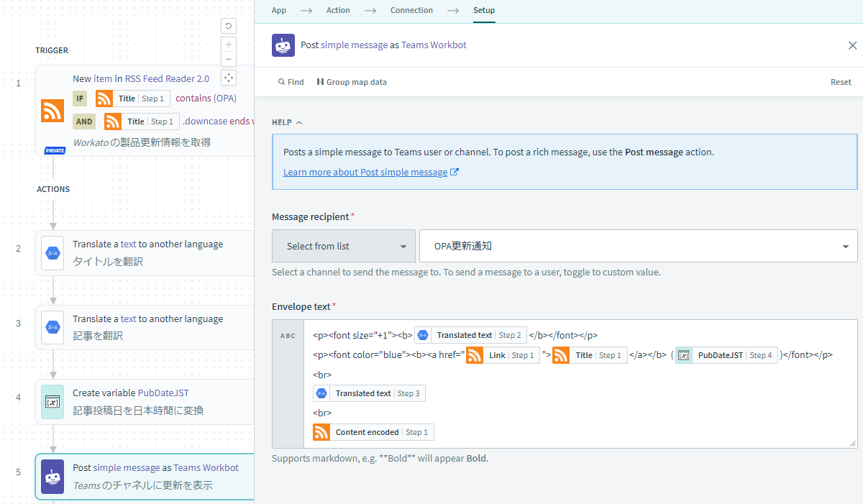This screenshot has height=504, width=863.
Task: Select step 5 Post simple message
Action: coord(145,477)
